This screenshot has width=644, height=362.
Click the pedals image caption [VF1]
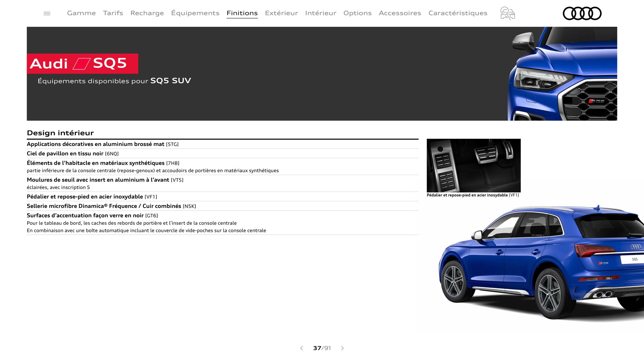[x=473, y=195]
